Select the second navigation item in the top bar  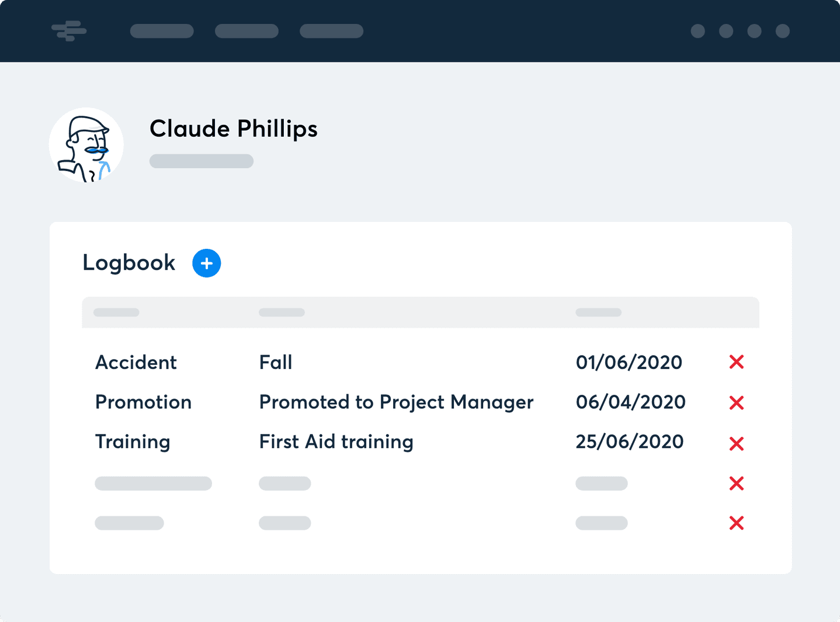[247, 31]
